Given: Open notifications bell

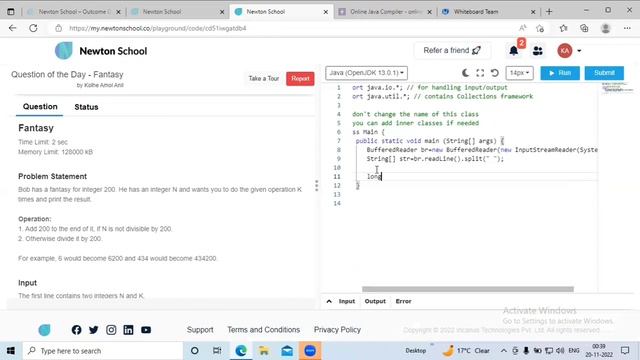Looking at the screenshot, I should click(x=513, y=51).
